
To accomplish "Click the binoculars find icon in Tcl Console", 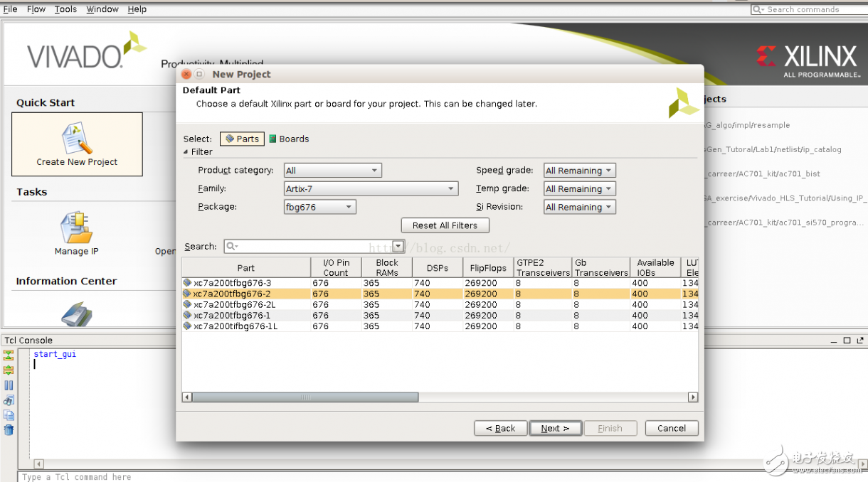I will click(x=9, y=400).
